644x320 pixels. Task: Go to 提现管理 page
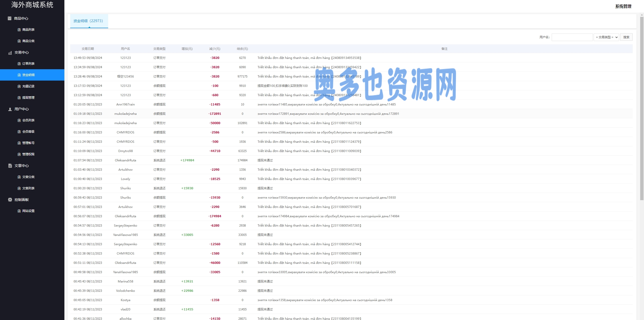point(28,98)
